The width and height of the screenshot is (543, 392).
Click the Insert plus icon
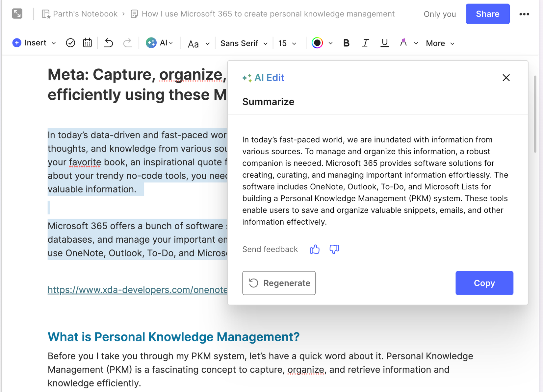pyautogui.click(x=17, y=43)
